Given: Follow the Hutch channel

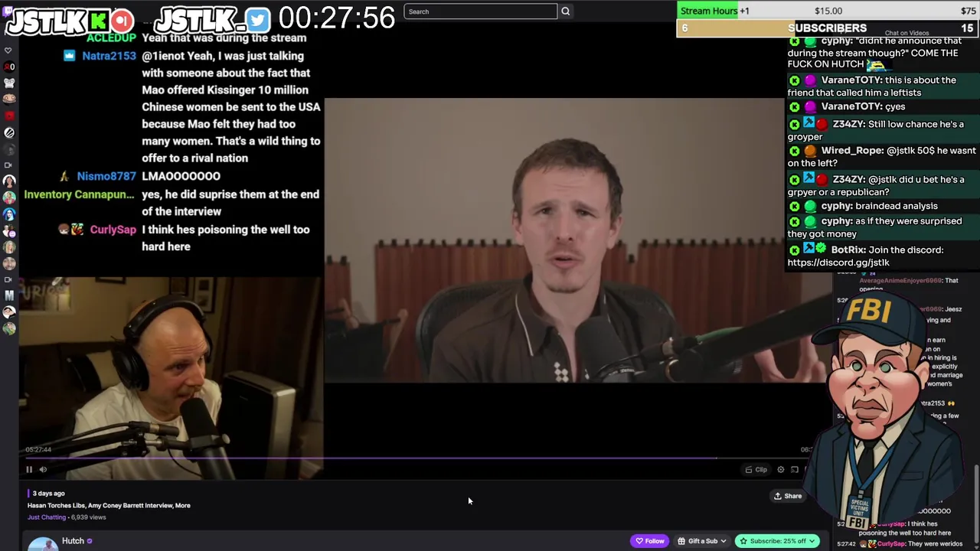Looking at the screenshot, I should [x=649, y=541].
